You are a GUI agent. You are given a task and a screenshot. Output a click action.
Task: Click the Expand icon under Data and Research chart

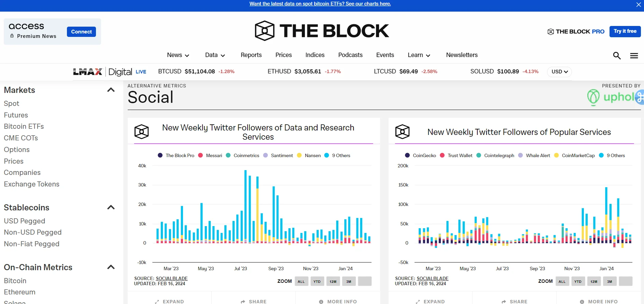(157, 302)
